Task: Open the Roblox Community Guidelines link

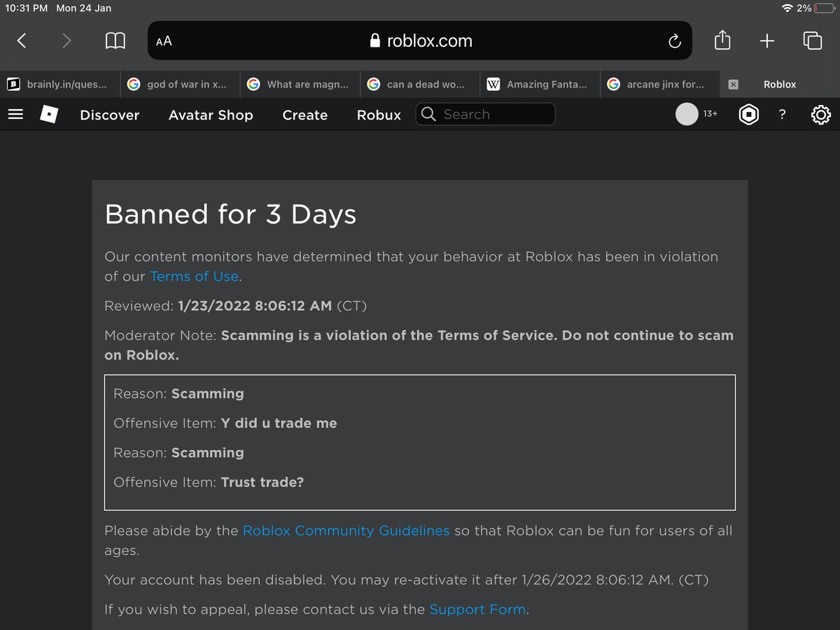Action: (346, 531)
